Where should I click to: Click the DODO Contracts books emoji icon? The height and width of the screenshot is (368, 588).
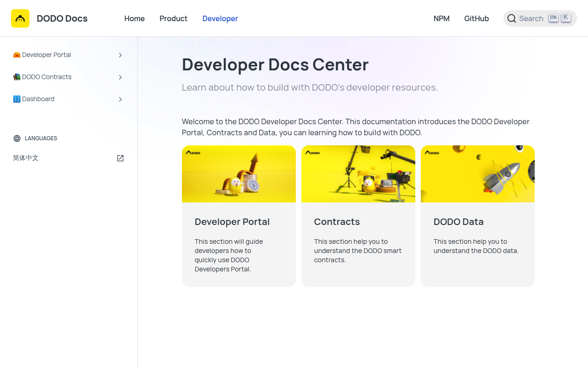[x=17, y=77]
